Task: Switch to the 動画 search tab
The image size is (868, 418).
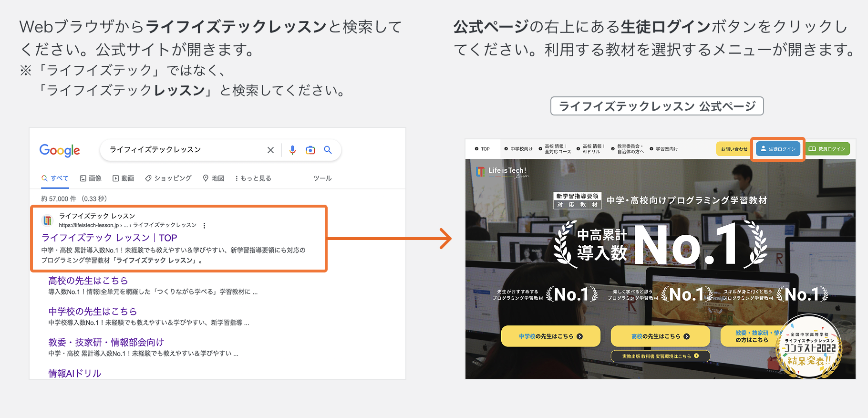Action: 123,178
